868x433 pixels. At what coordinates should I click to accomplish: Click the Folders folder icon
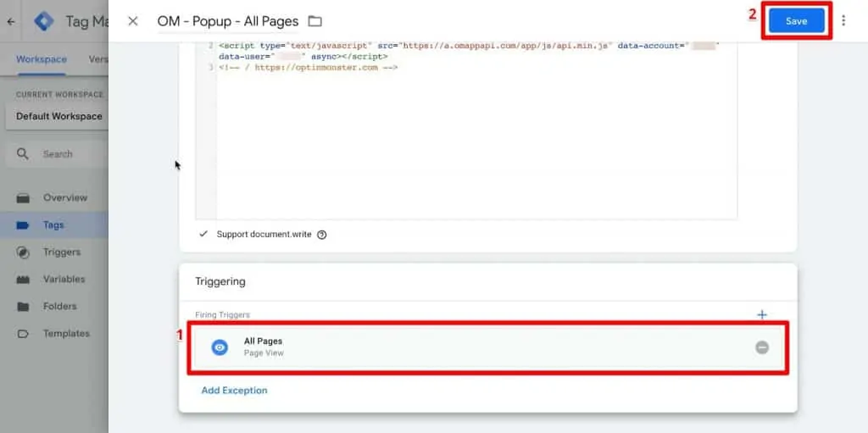[23, 306]
